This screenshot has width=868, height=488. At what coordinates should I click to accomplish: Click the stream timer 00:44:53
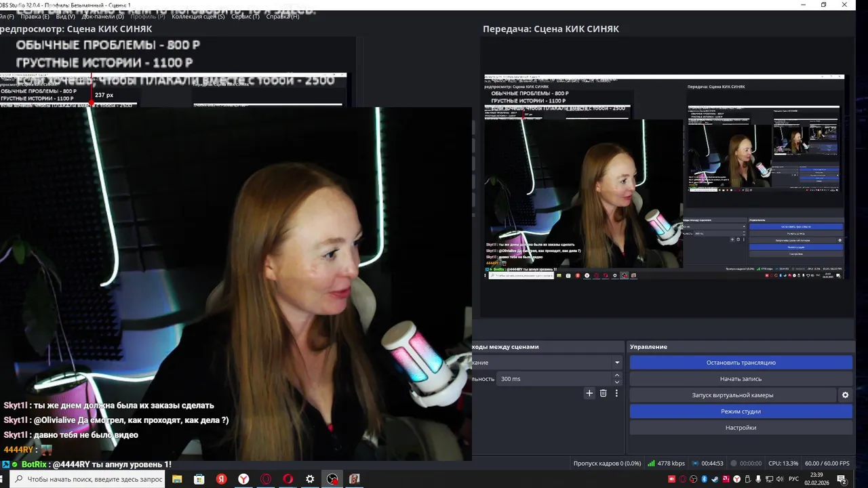(707, 464)
